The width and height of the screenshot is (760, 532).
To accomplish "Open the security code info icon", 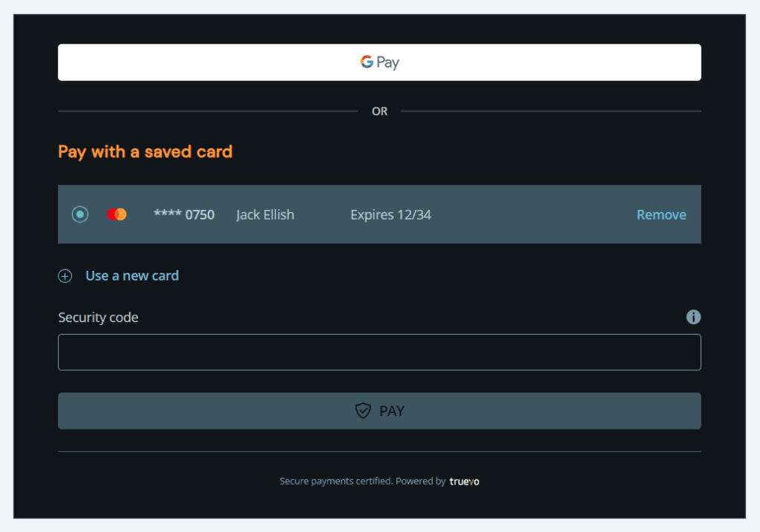I will (x=694, y=317).
